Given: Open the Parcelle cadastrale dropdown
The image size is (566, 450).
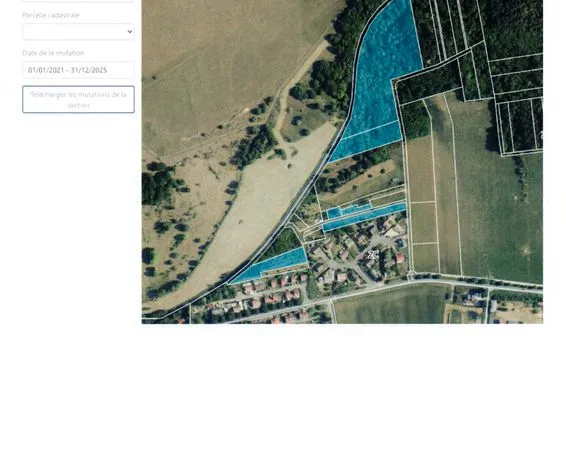Looking at the screenshot, I should click(78, 32).
